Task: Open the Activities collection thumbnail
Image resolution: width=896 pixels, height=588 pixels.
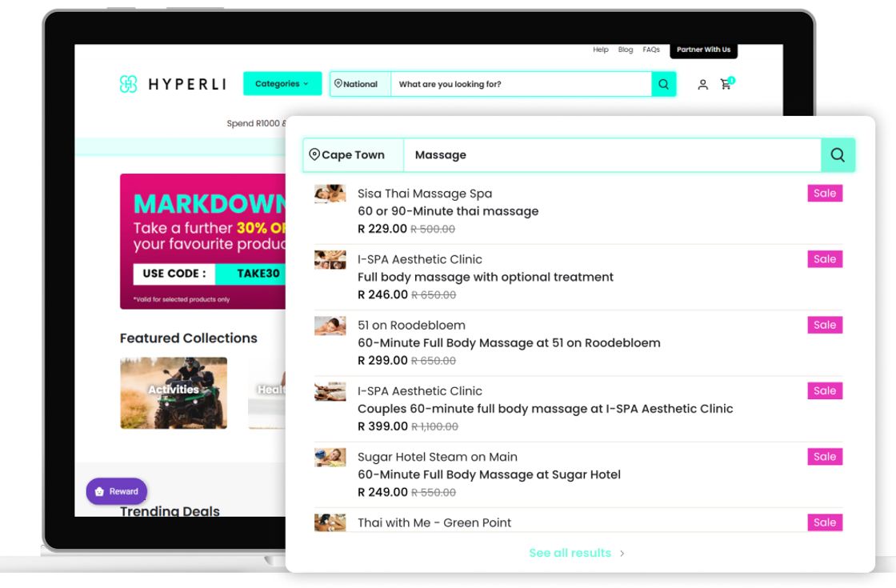Action: pyautogui.click(x=174, y=393)
